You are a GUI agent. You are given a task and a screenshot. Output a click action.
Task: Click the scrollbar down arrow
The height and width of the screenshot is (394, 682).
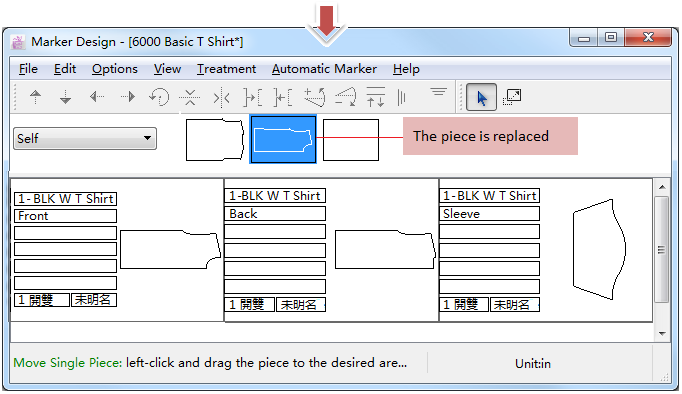(662, 334)
